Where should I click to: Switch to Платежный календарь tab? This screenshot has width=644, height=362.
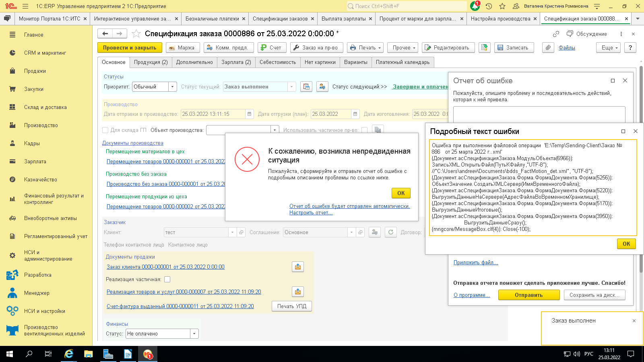pyautogui.click(x=403, y=62)
